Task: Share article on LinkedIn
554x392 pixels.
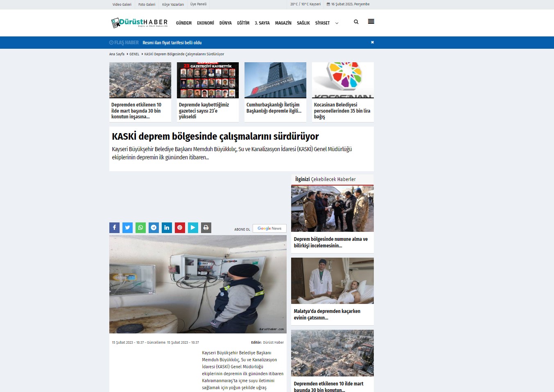Action: click(167, 228)
